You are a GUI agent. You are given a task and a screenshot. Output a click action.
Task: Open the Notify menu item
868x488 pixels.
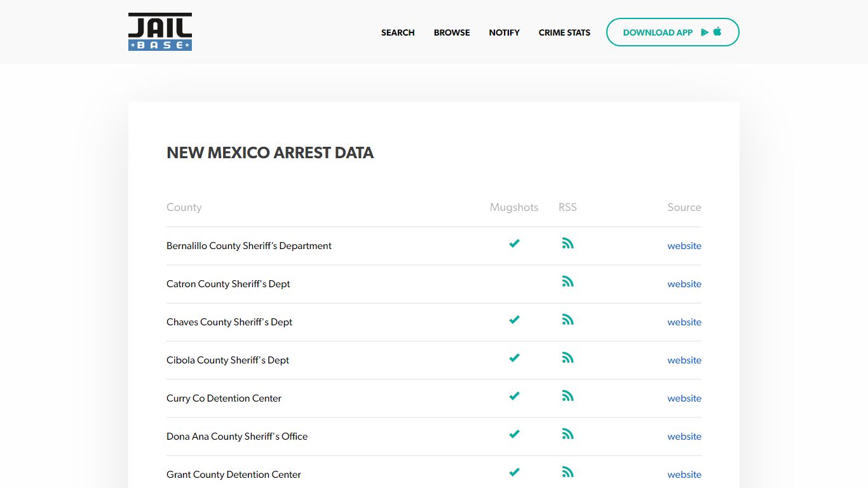pos(505,32)
